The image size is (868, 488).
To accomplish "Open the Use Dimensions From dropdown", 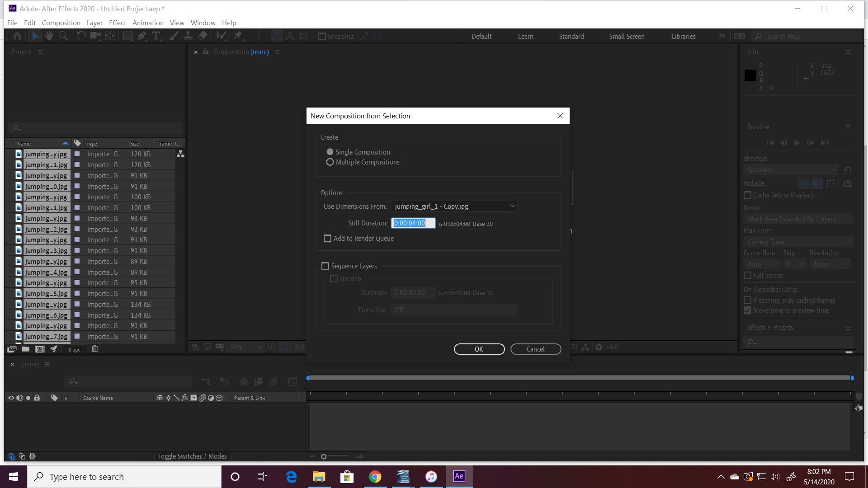I will 453,206.
